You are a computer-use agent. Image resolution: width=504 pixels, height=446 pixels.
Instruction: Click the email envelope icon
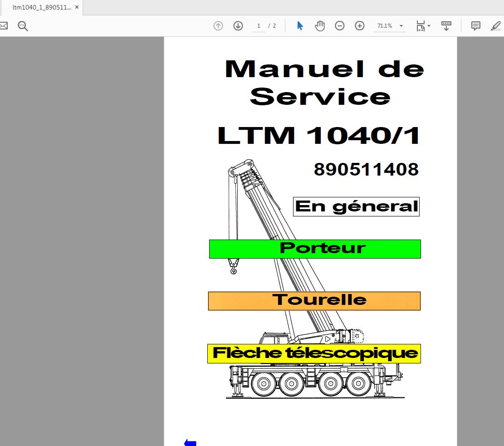(3, 26)
